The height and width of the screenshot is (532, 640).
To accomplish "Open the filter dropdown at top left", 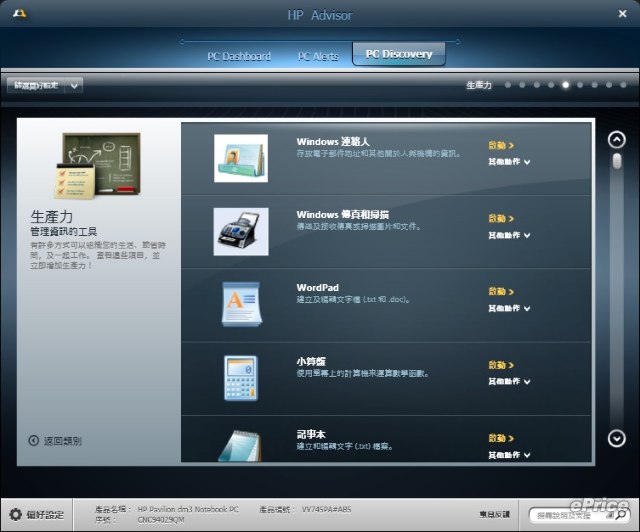I will [45, 85].
